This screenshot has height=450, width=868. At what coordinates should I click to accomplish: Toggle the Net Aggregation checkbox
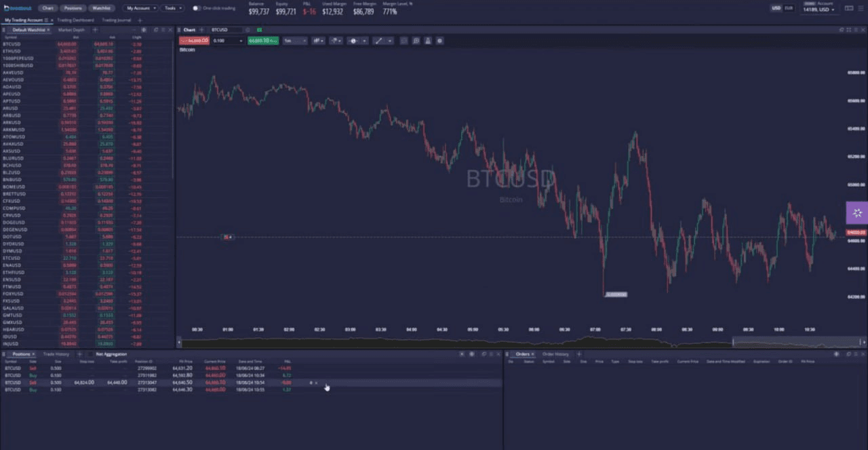coord(90,354)
